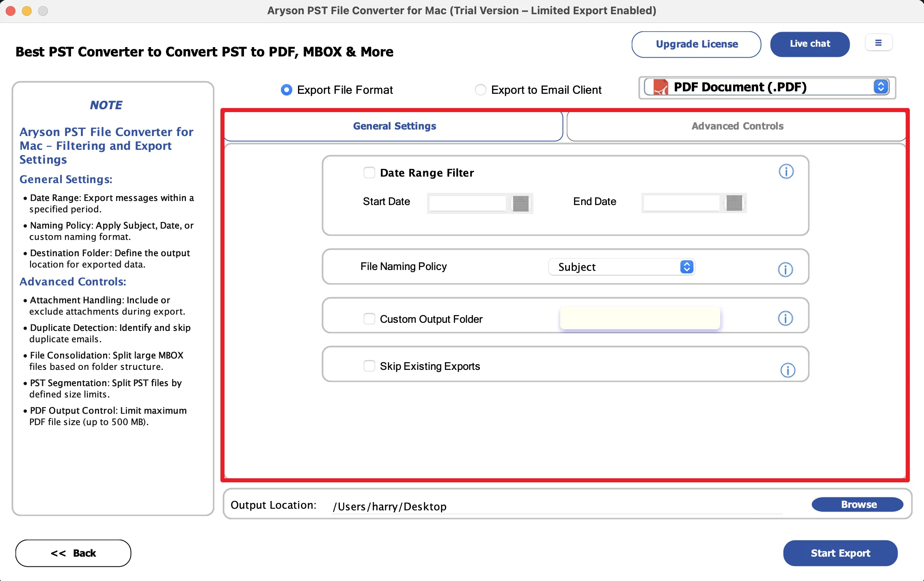Minimize the window with the yellow button
The height and width of the screenshot is (581, 924).
(x=27, y=11)
